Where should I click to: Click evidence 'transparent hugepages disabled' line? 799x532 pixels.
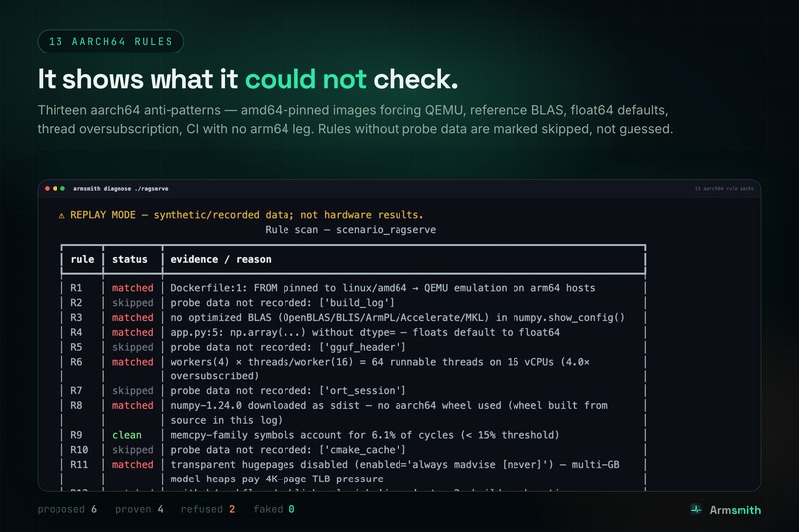tap(395, 465)
